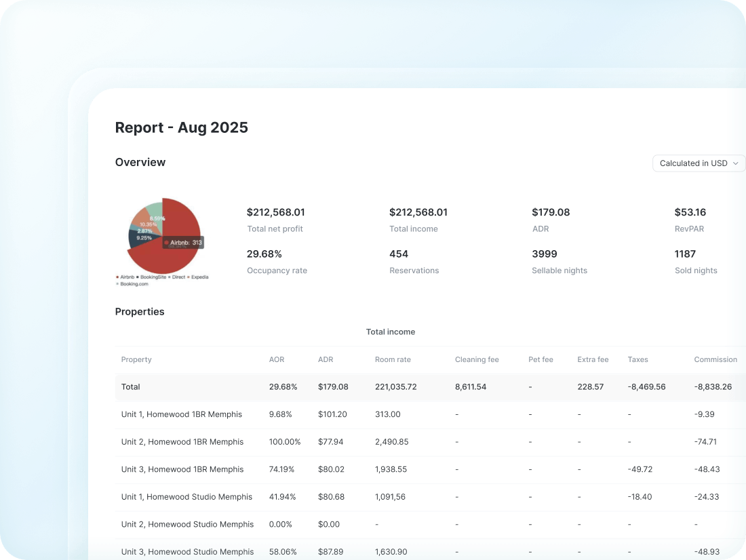The height and width of the screenshot is (560, 746).
Task: Click the BookingSite legend marker
Action: point(138,277)
